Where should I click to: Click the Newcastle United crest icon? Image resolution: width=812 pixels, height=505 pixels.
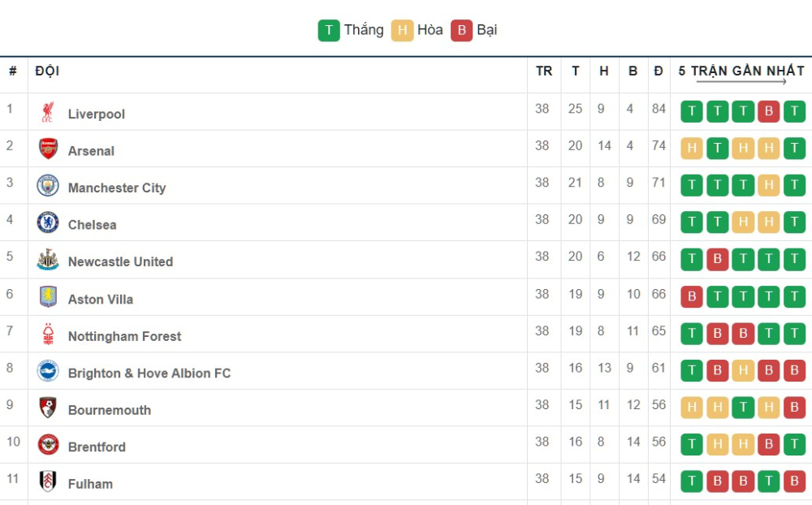48,261
